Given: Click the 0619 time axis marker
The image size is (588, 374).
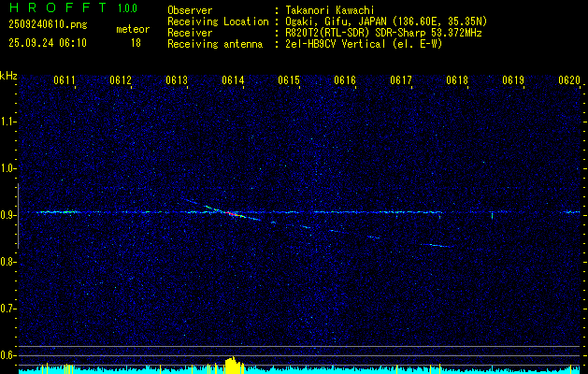Looking at the screenshot, I should click(513, 80).
